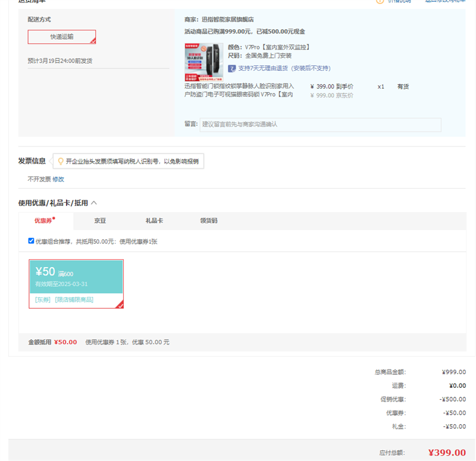The width and height of the screenshot is (476, 461).
Task: Click the 迅指智能家居旗舰店 store name
Action: click(227, 20)
